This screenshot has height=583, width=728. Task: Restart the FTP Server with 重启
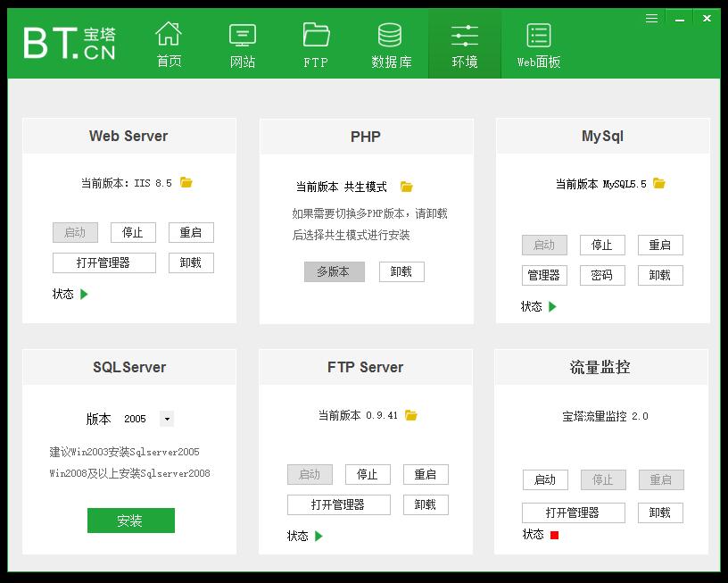click(426, 474)
